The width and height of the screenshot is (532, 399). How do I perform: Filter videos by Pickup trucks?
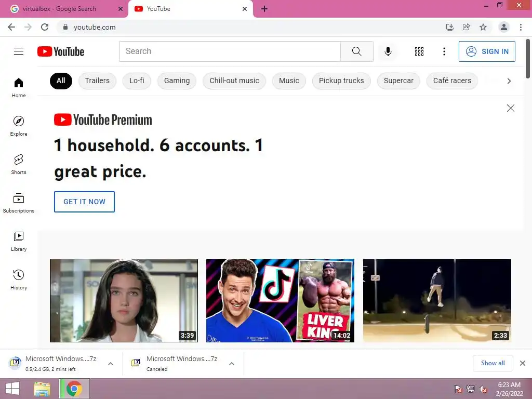(341, 81)
